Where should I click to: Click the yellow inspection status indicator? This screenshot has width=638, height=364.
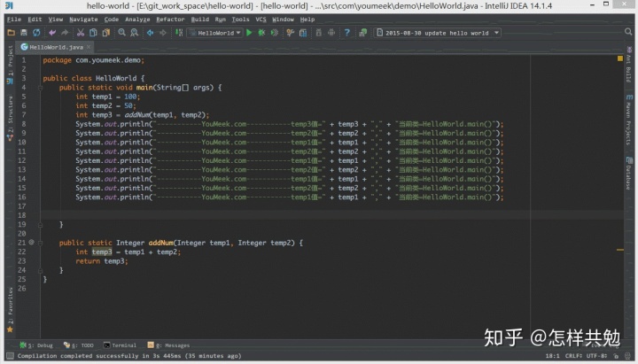pos(620,58)
